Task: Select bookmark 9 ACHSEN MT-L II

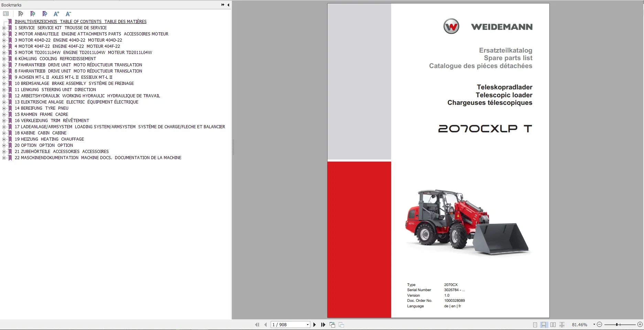Action: click(x=64, y=77)
